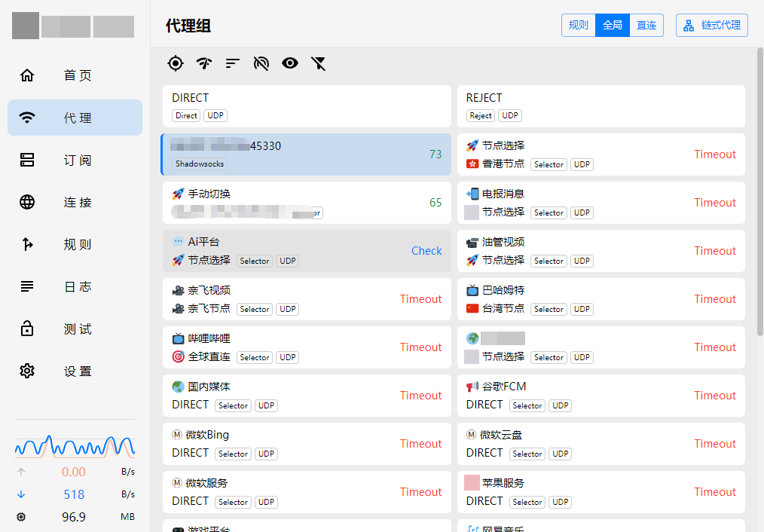The image size is (764, 532).
Task: Open the 微软云盘 proxy group
Action: click(601, 444)
